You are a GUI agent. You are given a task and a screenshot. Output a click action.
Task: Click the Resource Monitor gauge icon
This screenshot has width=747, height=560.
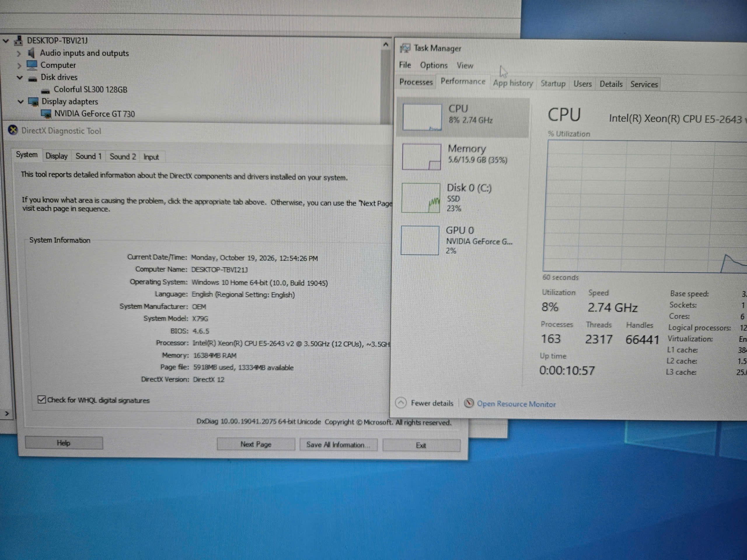(468, 403)
